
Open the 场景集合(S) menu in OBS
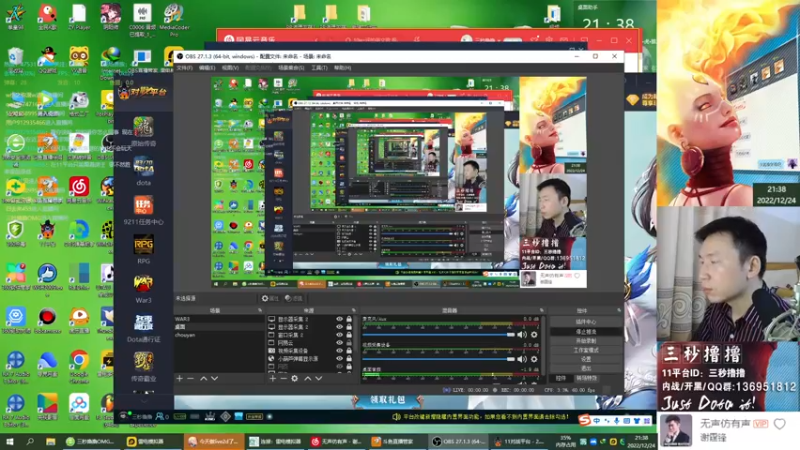click(291, 67)
